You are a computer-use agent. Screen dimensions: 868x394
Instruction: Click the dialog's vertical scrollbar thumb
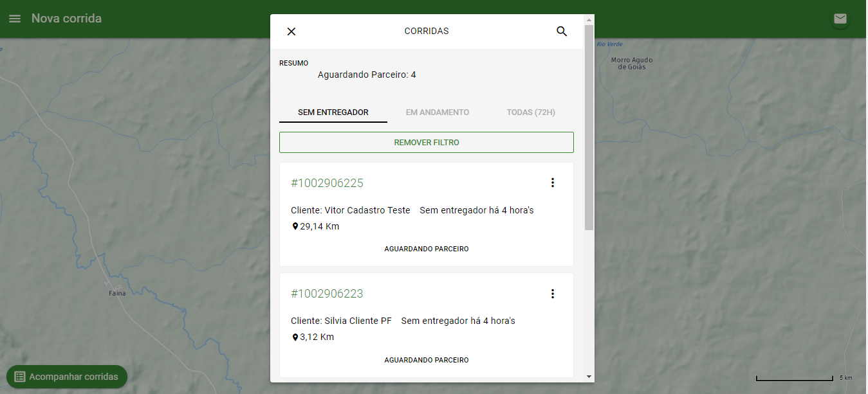pyautogui.click(x=589, y=128)
